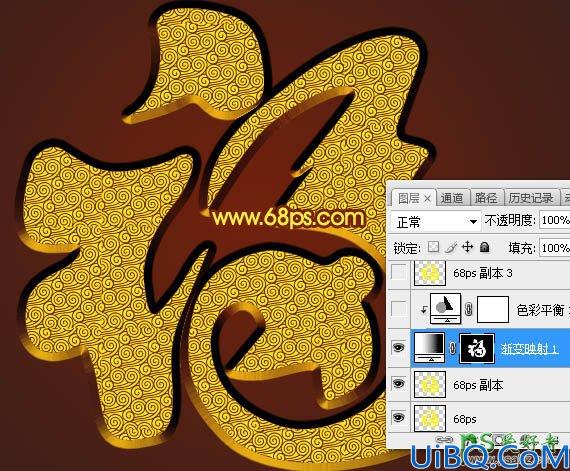Select color balance adjustment icon on 色彩平衡 layer
Viewport: 570px width, 471px height.
pyautogui.click(x=445, y=308)
